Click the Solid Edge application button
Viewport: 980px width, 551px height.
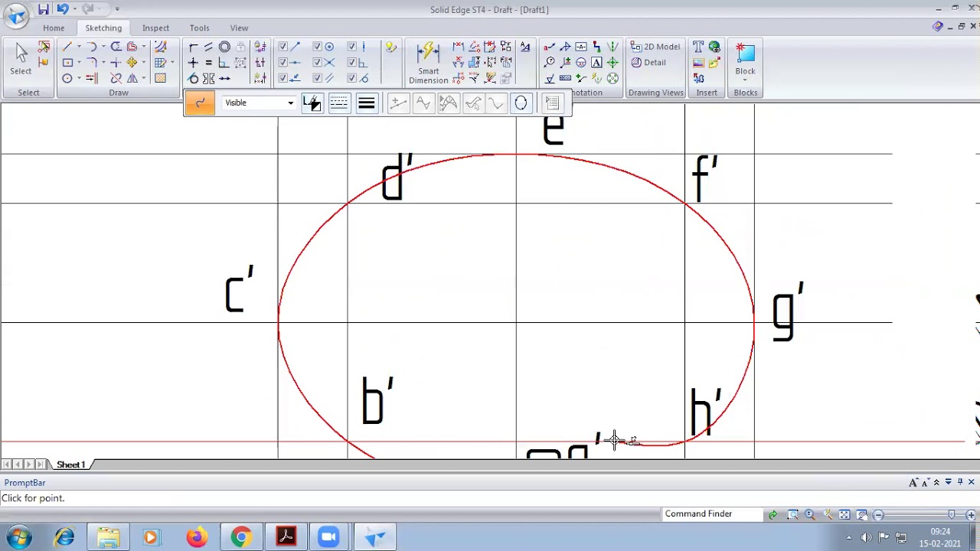pos(16,15)
